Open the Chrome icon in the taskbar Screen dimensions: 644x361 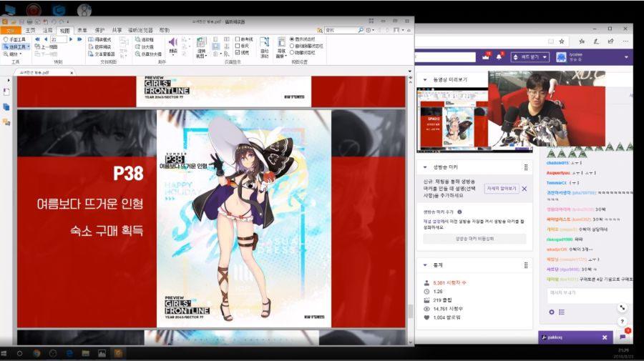[x=36, y=353]
